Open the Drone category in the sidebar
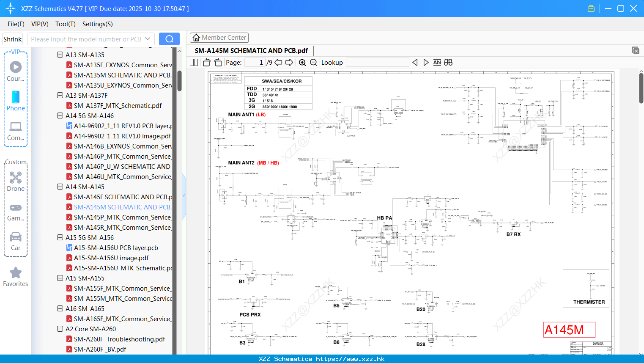 pyautogui.click(x=16, y=181)
